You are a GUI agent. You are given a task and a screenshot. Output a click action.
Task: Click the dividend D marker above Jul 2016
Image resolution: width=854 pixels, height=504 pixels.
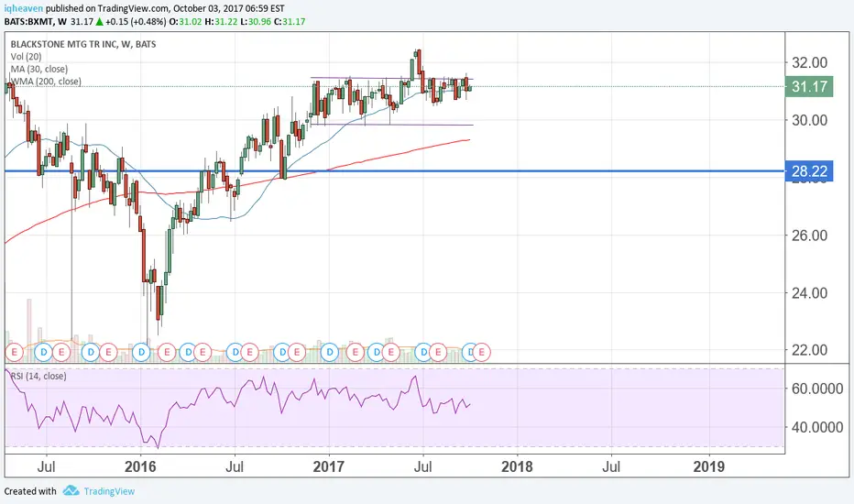coord(235,353)
